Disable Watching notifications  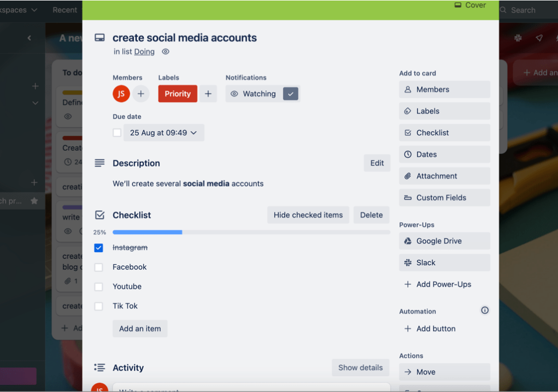(x=290, y=94)
